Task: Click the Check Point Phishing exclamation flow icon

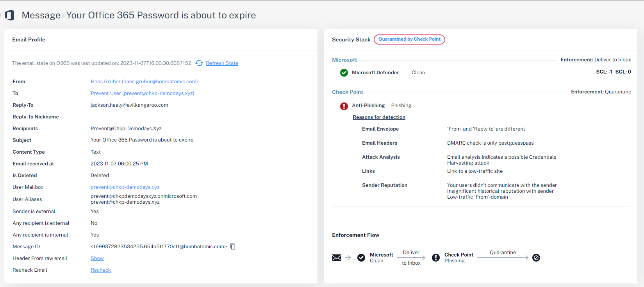Action: [436, 258]
